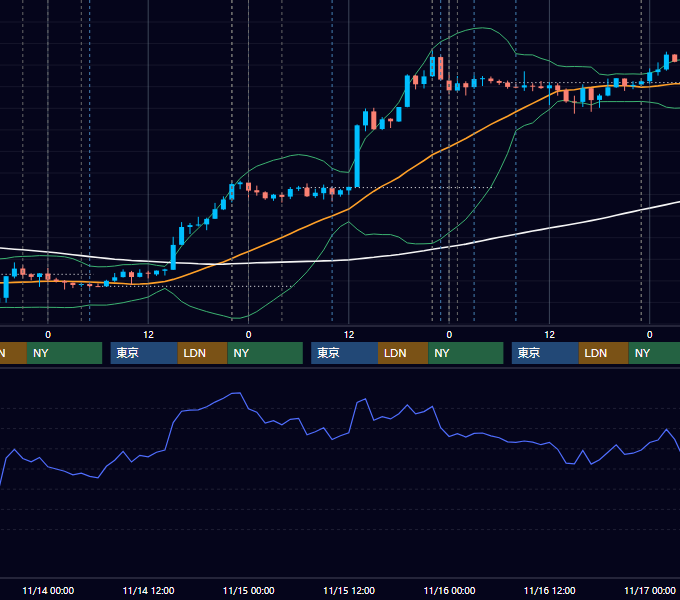Select the LDN session block on 11/15
The image size is (680, 600).
pyautogui.click(x=403, y=353)
